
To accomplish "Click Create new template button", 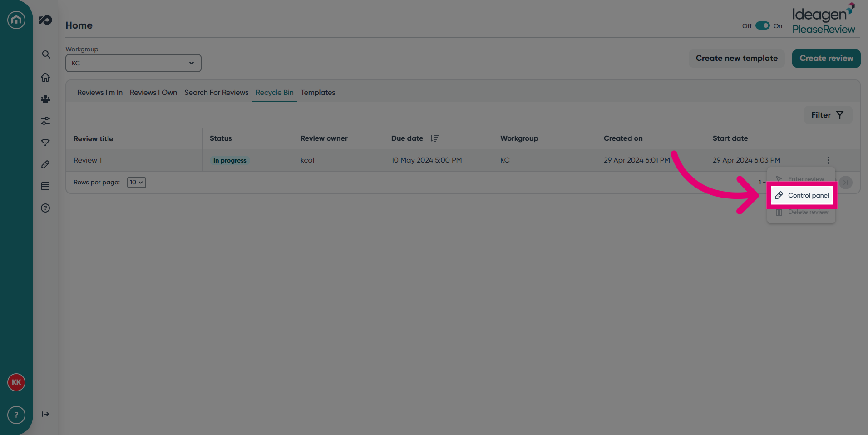I will (x=737, y=59).
